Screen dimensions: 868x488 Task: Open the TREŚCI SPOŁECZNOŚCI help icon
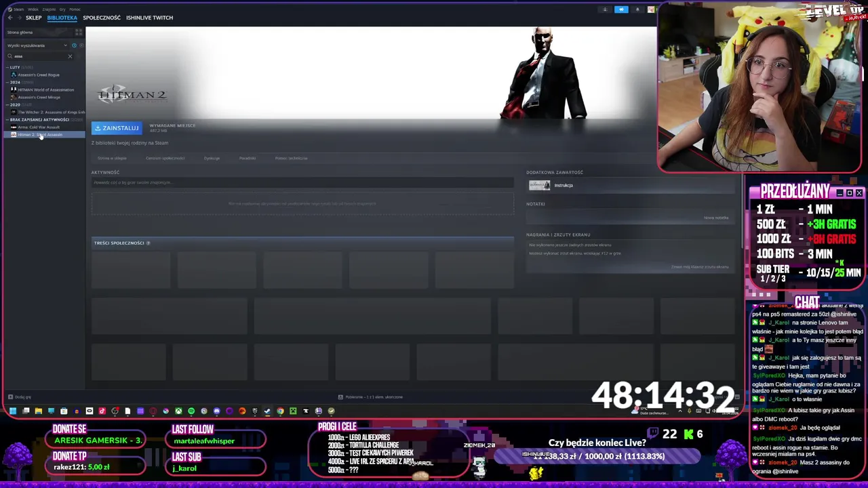click(148, 243)
